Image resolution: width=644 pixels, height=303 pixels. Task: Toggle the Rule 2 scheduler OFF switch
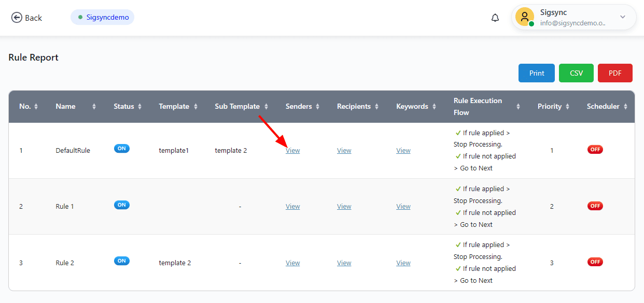point(595,262)
